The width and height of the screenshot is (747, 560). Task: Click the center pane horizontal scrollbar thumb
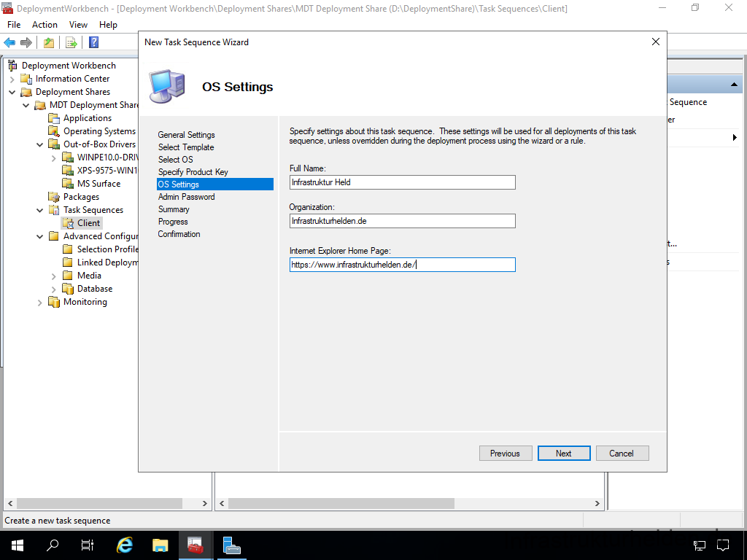[341, 503]
